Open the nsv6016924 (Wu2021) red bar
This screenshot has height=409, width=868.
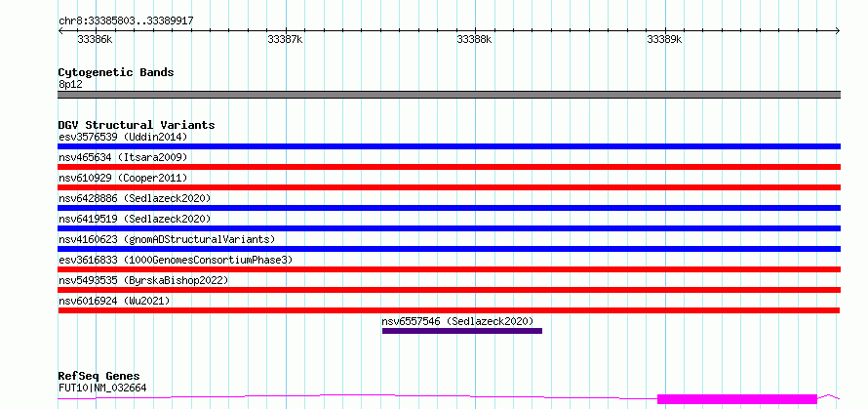pos(449,310)
